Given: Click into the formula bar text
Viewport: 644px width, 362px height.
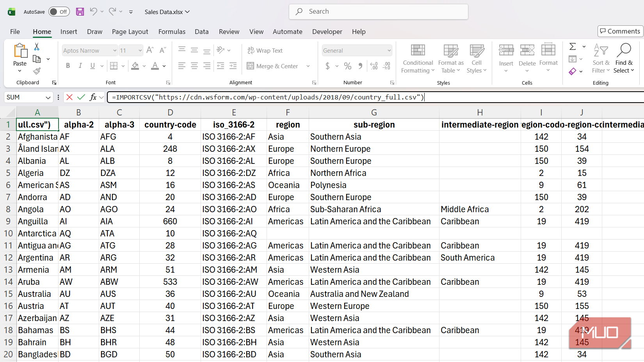Looking at the screenshot, I should 268,97.
